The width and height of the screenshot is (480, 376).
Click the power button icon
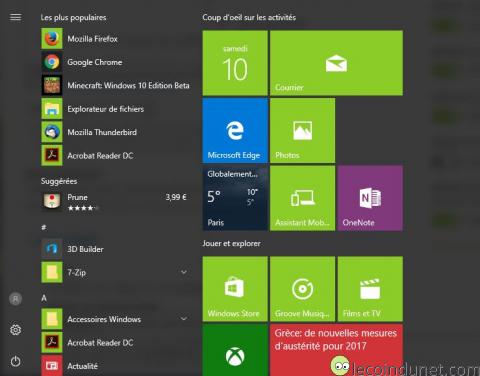point(15,361)
